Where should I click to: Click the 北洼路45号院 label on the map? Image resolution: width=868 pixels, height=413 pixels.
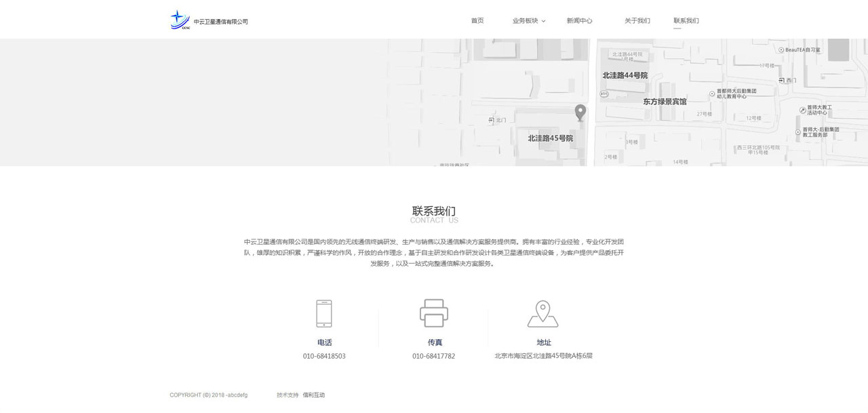[x=550, y=138]
